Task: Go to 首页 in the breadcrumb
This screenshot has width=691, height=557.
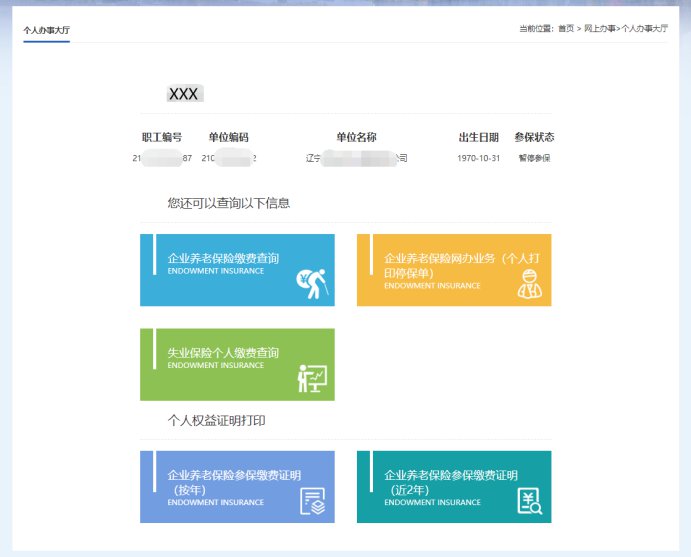Action: click(566, 29)
